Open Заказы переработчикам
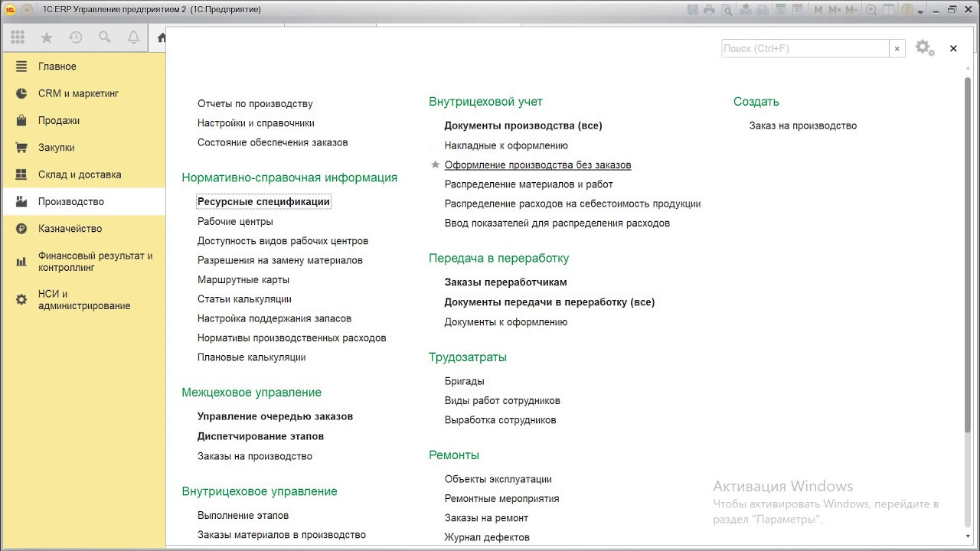 (505, 282)
